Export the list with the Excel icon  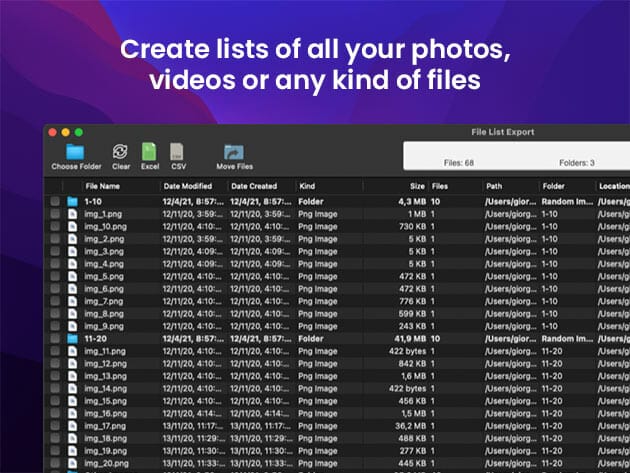click(149, 152)
